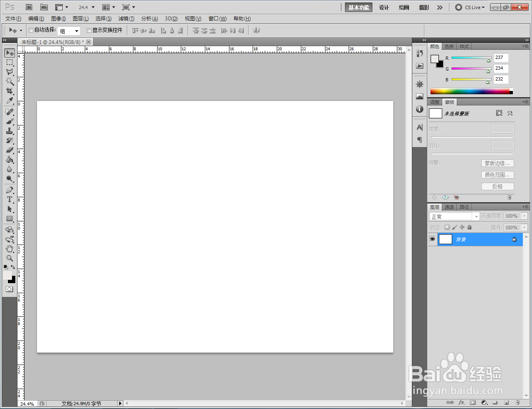Viewport: 532px width, 409px height.
Task: Choose the Eyedropper tool
Action: 10,101
